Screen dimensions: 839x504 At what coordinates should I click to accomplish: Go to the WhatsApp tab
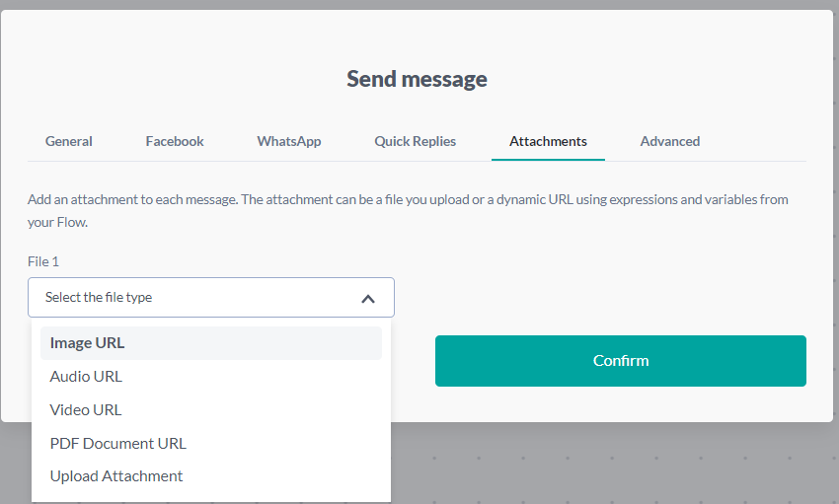click(x=289, y=141)
